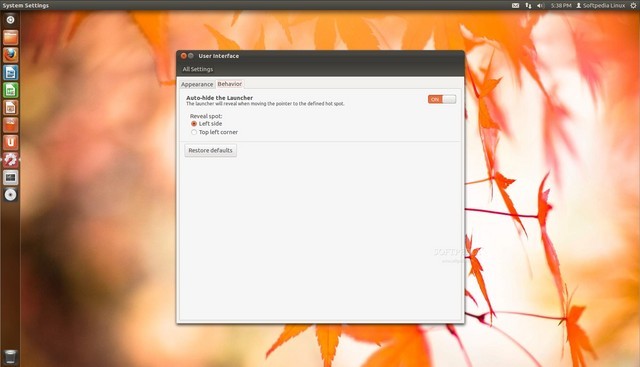Open the session gear menu in top panel
640x367 pixels.
pyautogui.click(x=633, y=5)
